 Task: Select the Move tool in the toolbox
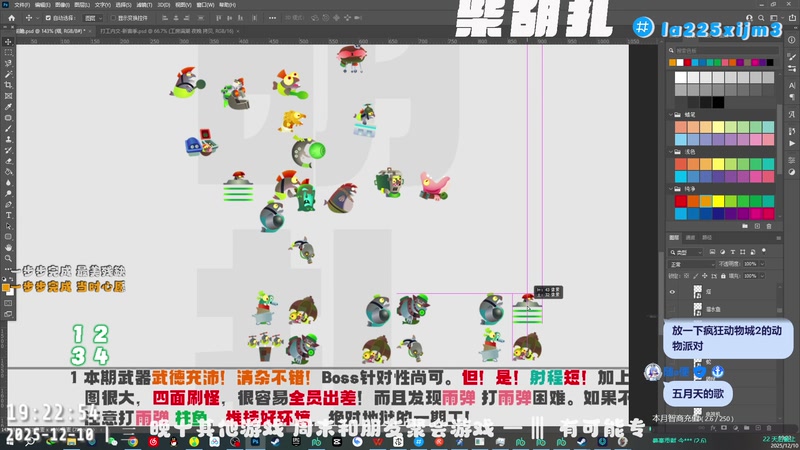coord(8,42)
